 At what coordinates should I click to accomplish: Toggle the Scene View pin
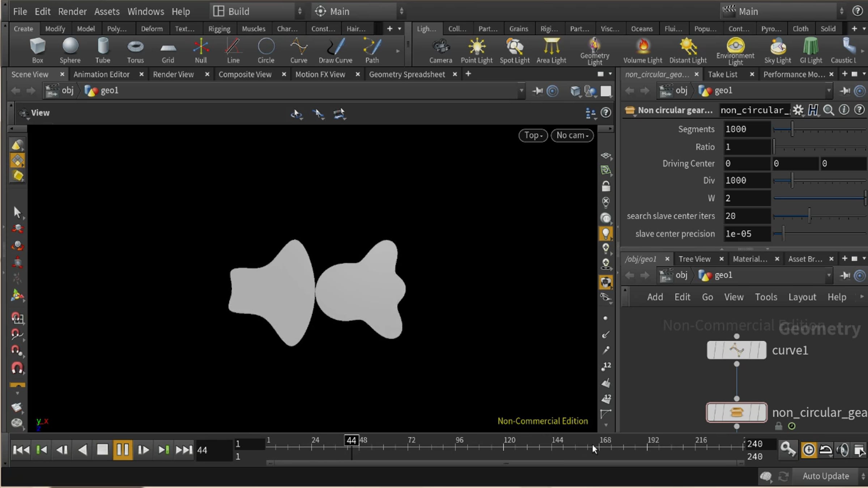pos(537,91)
